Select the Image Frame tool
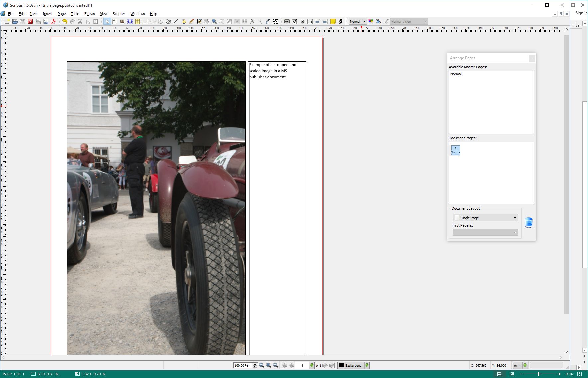 [122, 21]
